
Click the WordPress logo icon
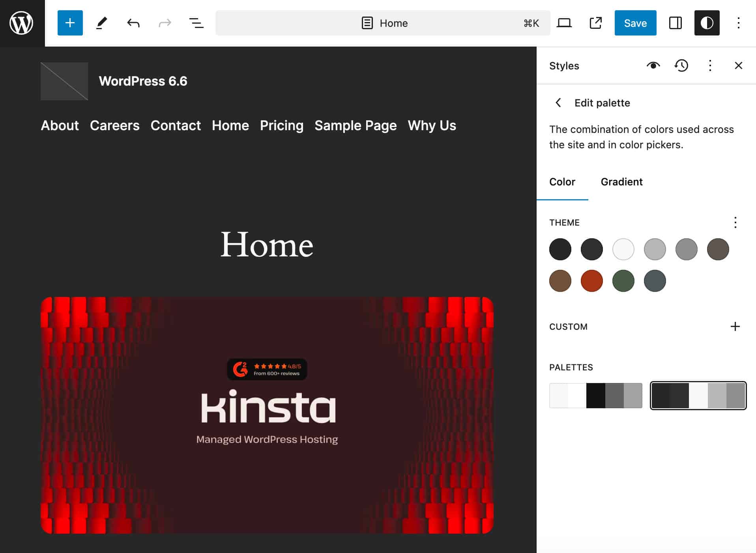point(22,23)
